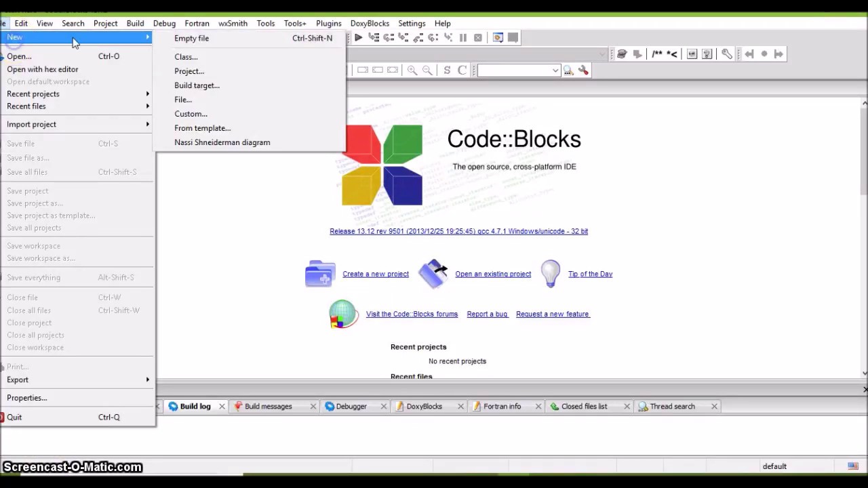Click the 'S' source toolbar icon
Image resolution: width=868 pixels, height=488 pixels.
click(x=447, y=70)
